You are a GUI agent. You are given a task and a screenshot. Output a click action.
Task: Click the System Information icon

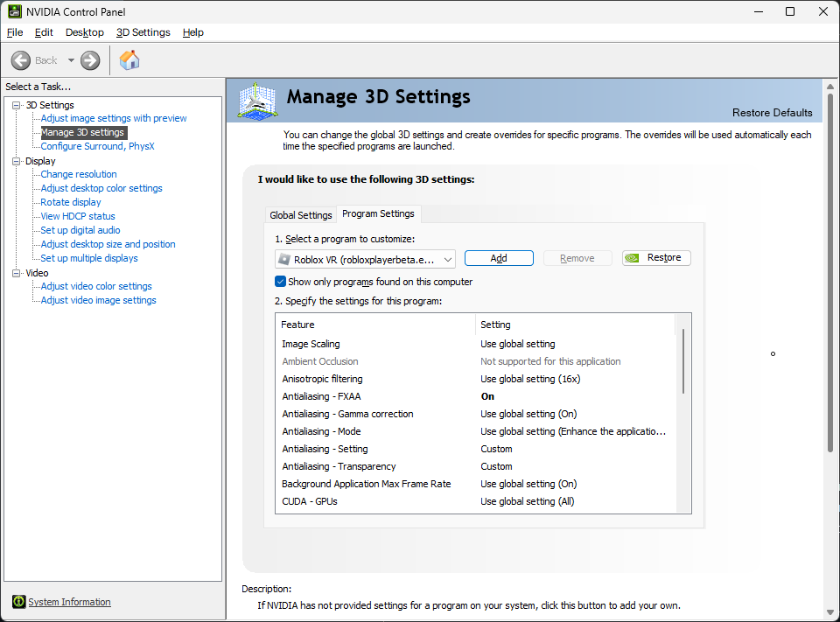coord(18,602)
